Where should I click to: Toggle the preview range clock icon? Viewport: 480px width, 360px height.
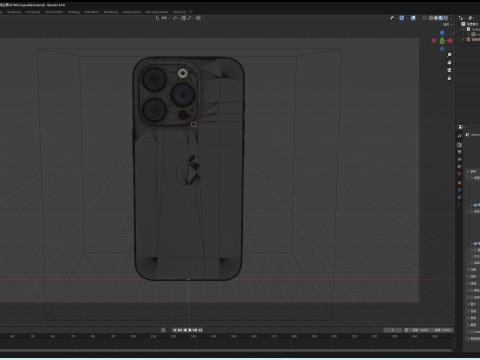[406, 330]
